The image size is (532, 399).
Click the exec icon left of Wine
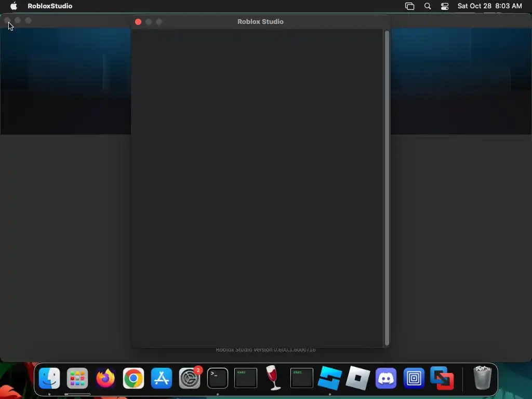click(246, 378)
